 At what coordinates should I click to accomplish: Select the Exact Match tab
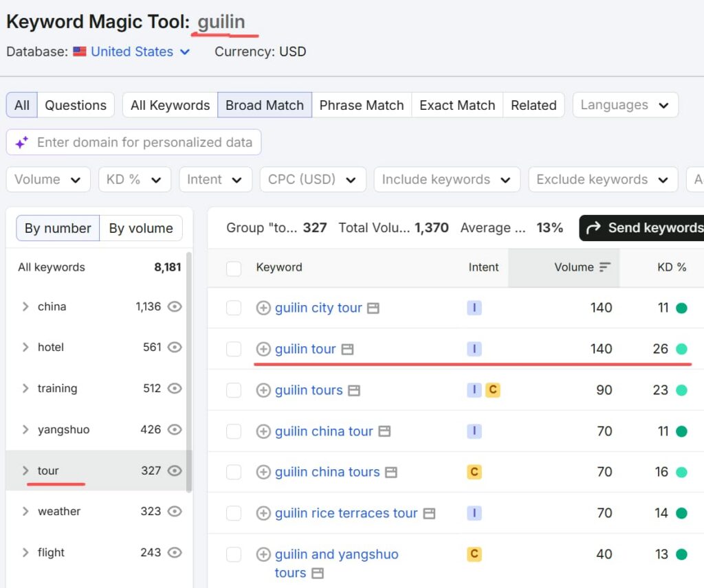[457, 105]
